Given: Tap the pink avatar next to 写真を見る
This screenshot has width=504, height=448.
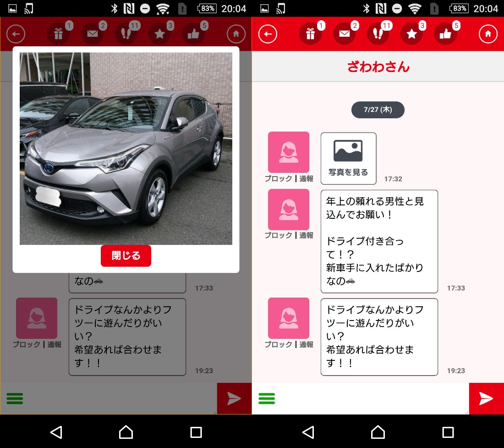Looking at the screenshot, I should click(289, 152).
